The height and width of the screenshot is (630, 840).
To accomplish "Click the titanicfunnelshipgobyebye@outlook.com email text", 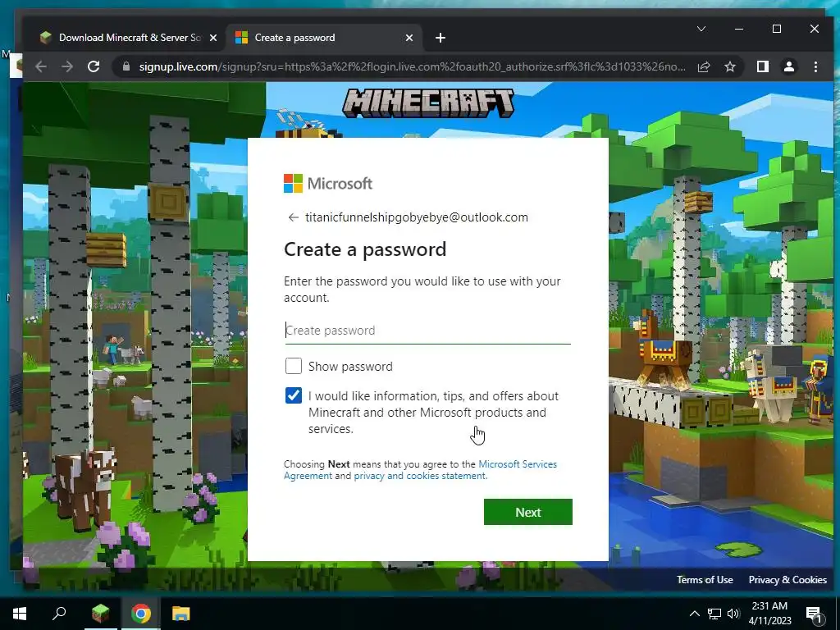I will pos(417,217).
